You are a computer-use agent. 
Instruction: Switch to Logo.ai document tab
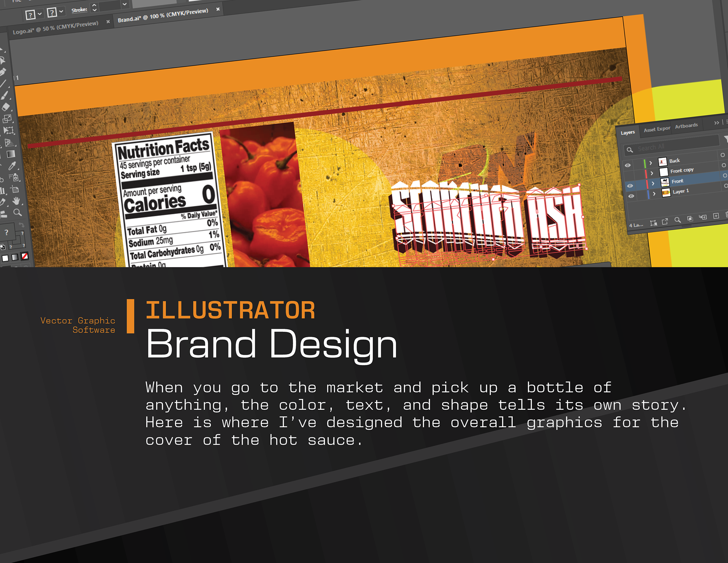coord(55,28)
